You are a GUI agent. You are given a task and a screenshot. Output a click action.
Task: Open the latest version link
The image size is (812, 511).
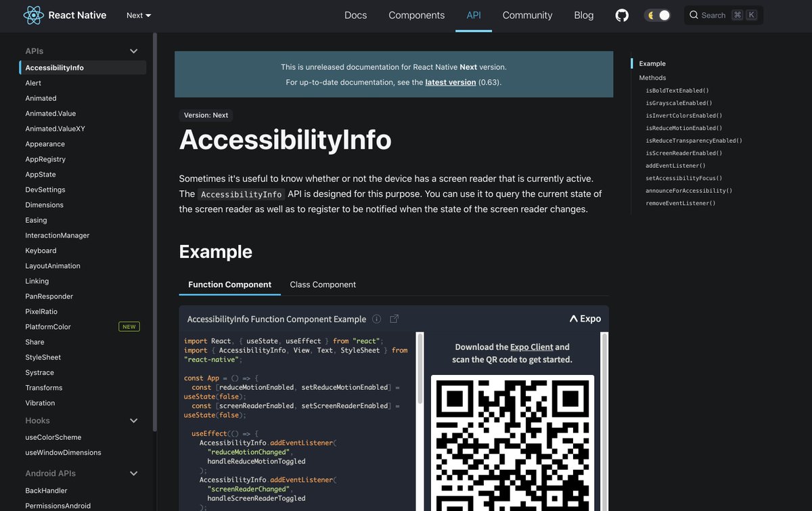click(x=451, y=82)
